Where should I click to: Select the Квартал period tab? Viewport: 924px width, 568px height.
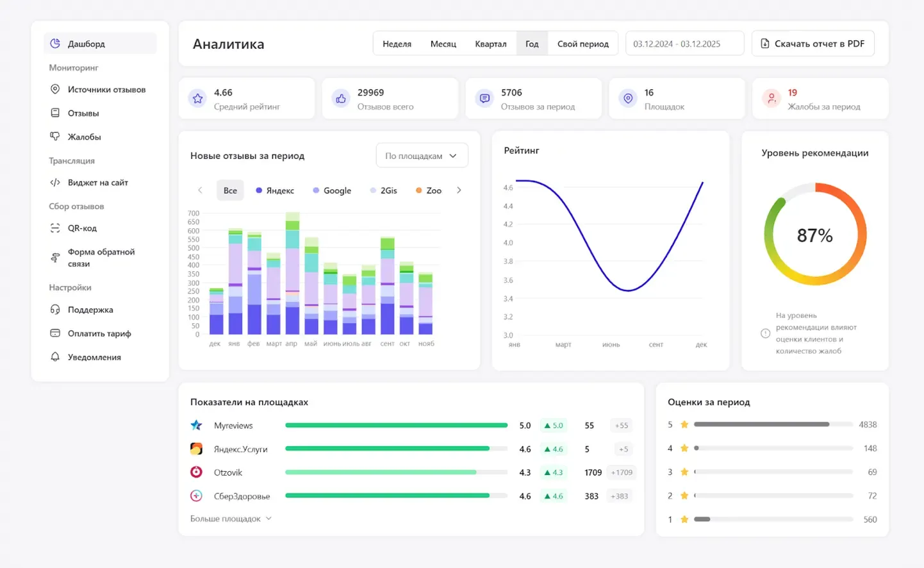(490, 44)
